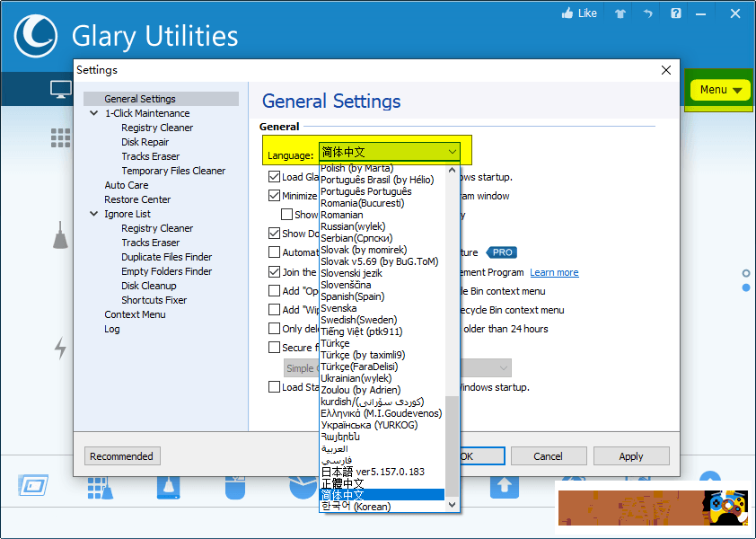Choose 正體中文 in language list
The height and width of the screenshot is (539, 756).
coord(342,483)
